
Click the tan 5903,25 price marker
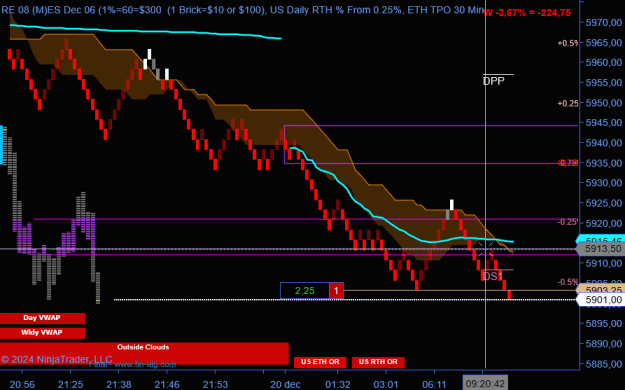(600, 290)
